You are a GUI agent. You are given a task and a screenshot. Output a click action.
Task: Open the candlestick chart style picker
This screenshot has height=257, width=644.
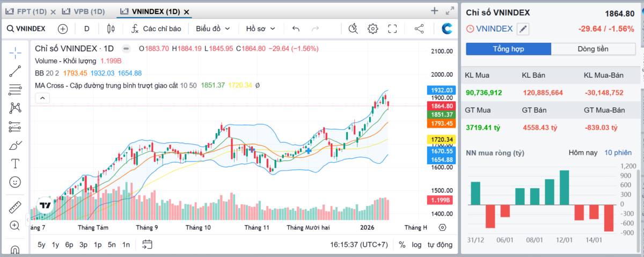pyautogui.click(x=111, y=29)
